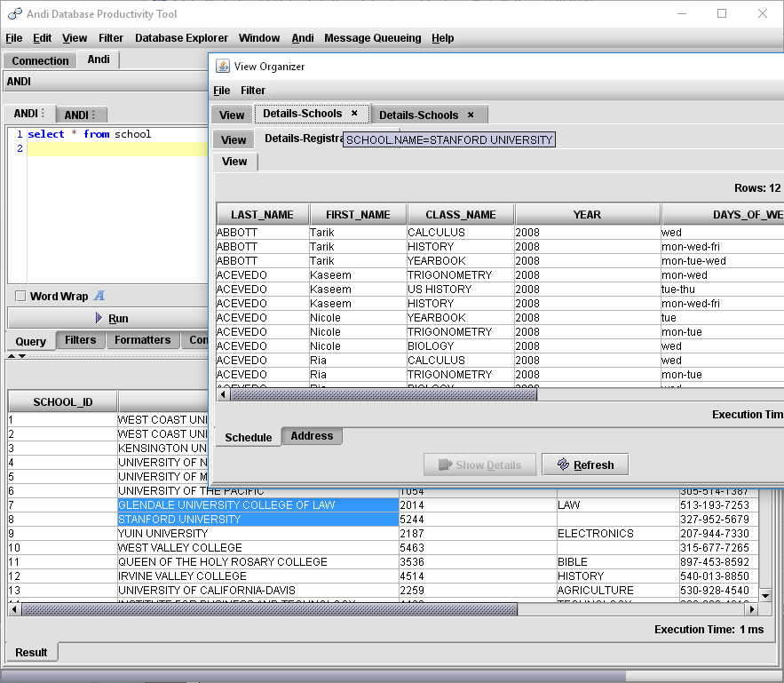Image resolution: width=784 pixels, height=683 pixels.
Task: Click the bottom horizontal scrollbar
Action: click(266, 608)
